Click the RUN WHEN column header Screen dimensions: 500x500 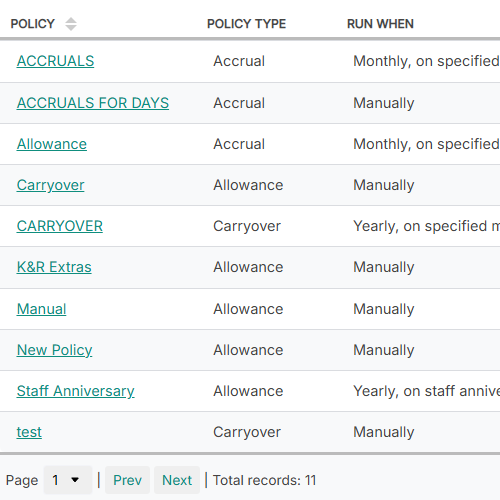click(380, 24)
